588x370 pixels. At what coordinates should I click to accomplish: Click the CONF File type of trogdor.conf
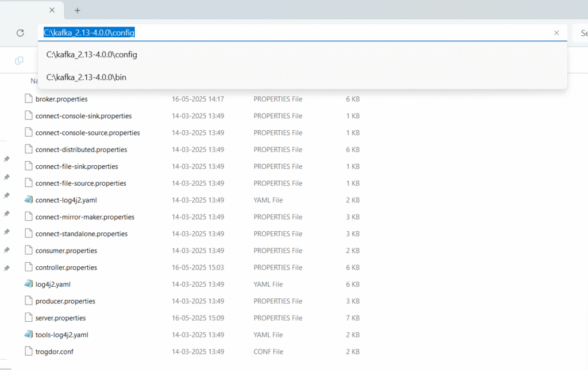[269, 352]
